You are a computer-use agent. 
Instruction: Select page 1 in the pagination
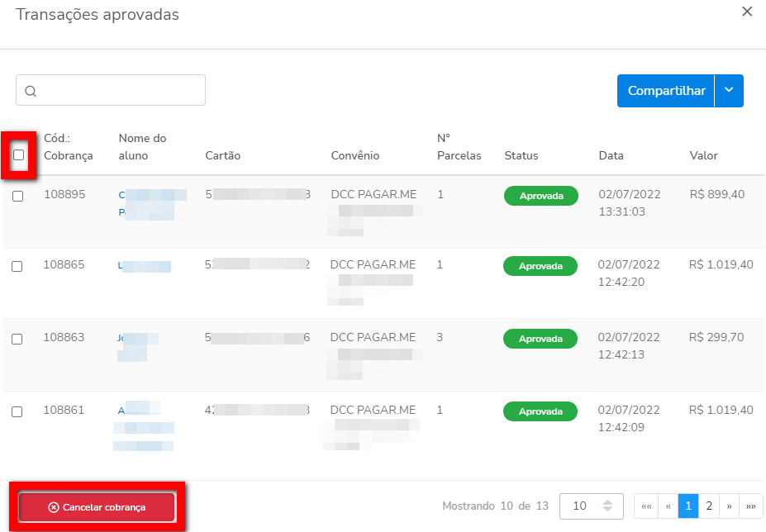(x=688, y=506)
